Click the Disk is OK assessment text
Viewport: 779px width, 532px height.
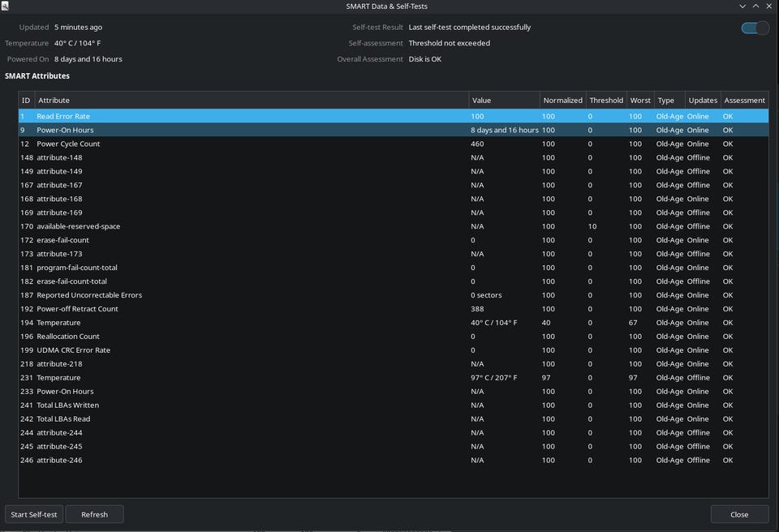(x=424, y=58)
